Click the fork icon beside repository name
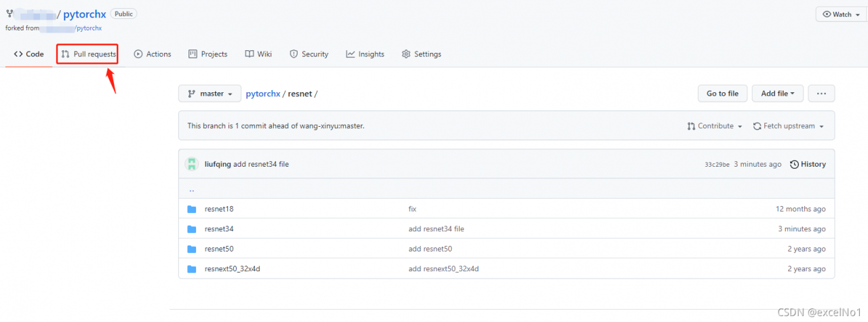The height and width of the screenshot is (322, 868). (9, 14)
